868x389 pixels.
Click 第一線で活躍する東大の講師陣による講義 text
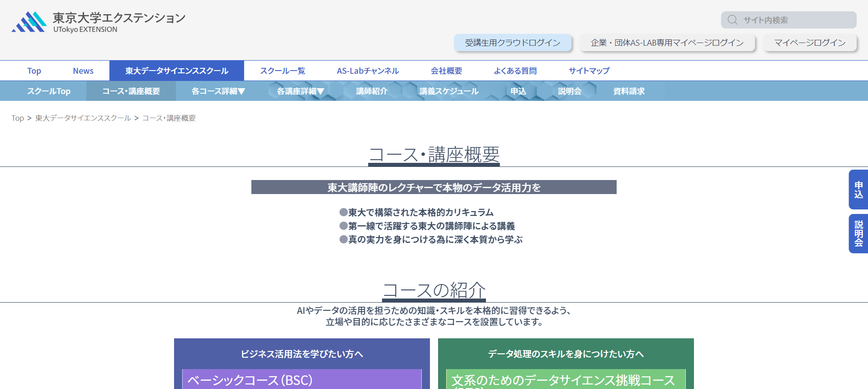pos(432,226)
